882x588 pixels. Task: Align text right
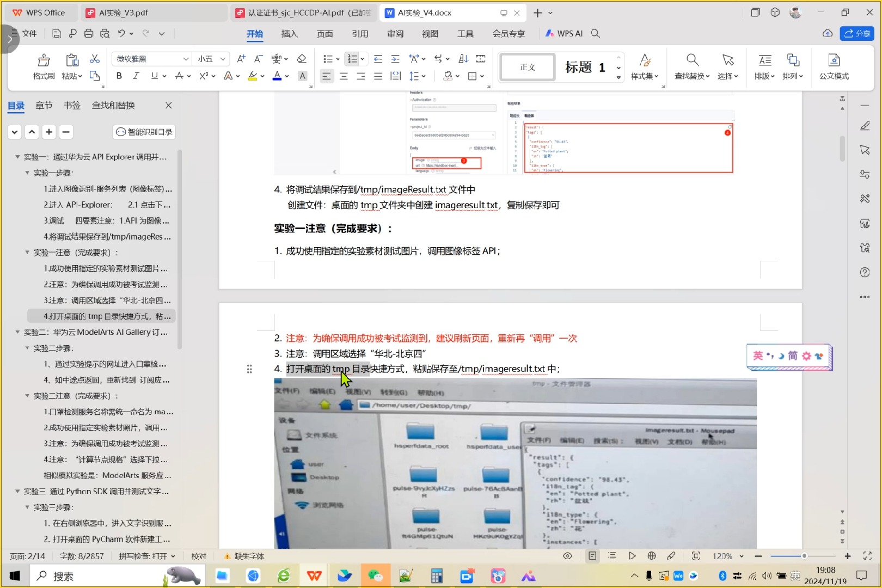(x=361, y=76)
